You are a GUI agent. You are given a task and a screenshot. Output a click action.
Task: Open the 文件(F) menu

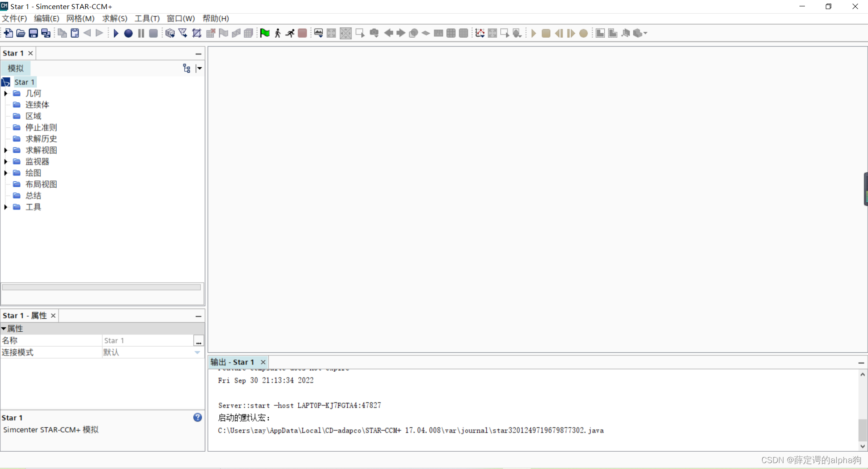[x=15, y=18]
